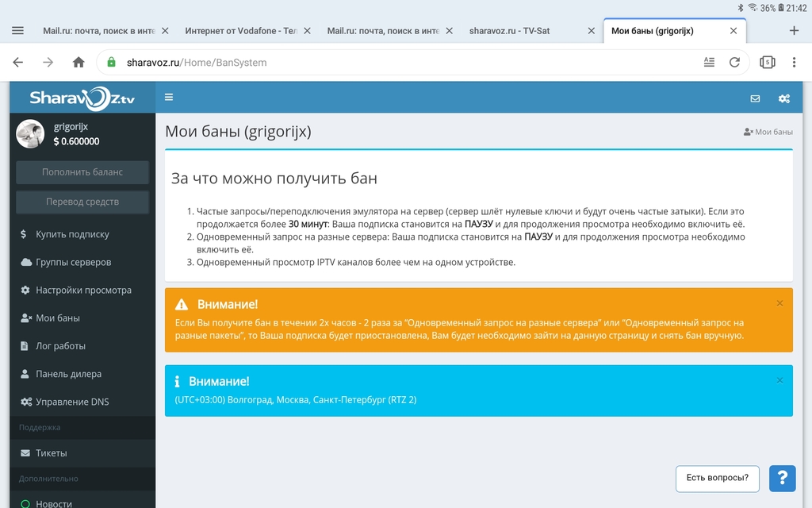Open a new browser tab
Screen dimensions: 812x508
tap(794, 31)
